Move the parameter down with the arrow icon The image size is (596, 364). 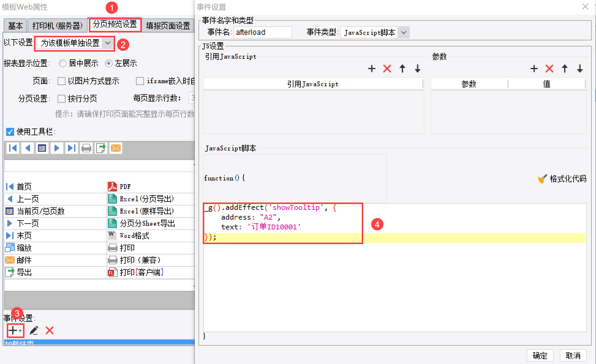580,69
